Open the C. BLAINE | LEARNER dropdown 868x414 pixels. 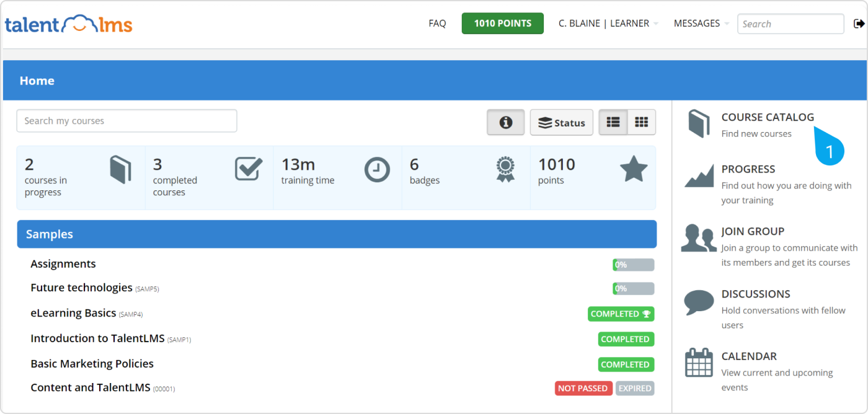coord(608,24)
